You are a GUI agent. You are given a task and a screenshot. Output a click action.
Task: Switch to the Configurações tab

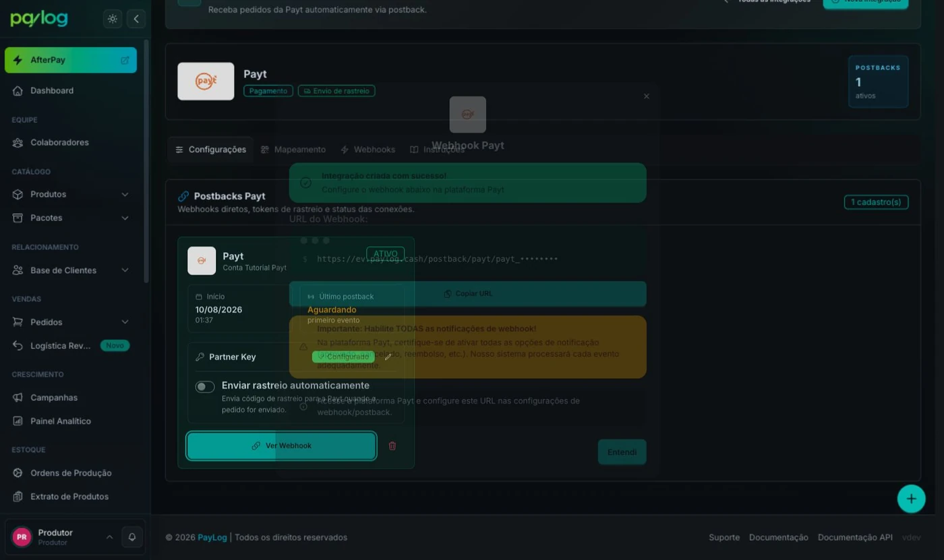click(210, 150)
